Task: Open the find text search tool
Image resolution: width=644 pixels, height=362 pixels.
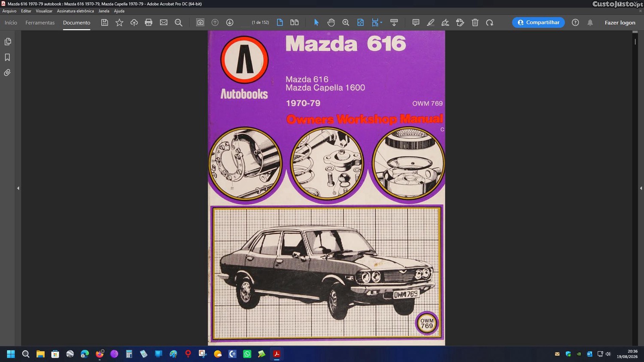Action: [x=179, y=22]
